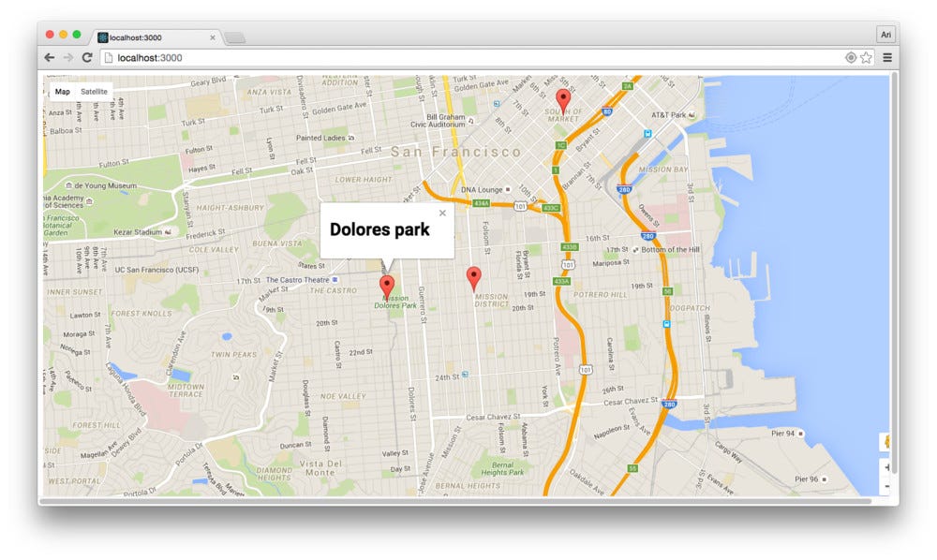Click the browser forward arrow

pyautogui.click(x=68, y=57)
